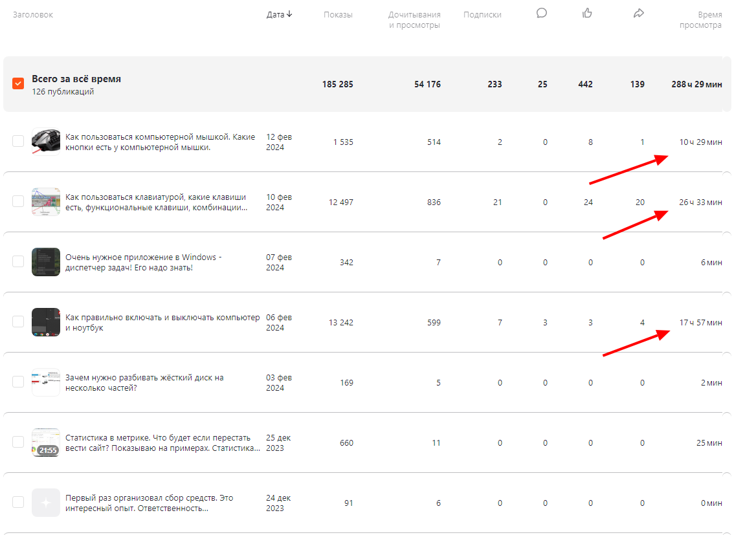Viewport: 756px width, 535px height.
Task: Click impressions value 12 497
Action: point(341,202)
